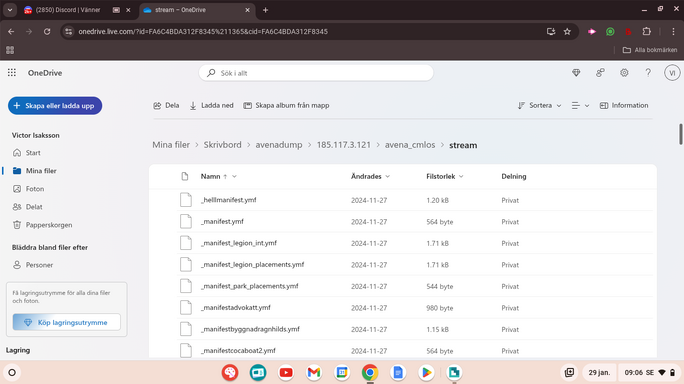
Task: Click the file type column header icon
Action: (x=185, y=176)
